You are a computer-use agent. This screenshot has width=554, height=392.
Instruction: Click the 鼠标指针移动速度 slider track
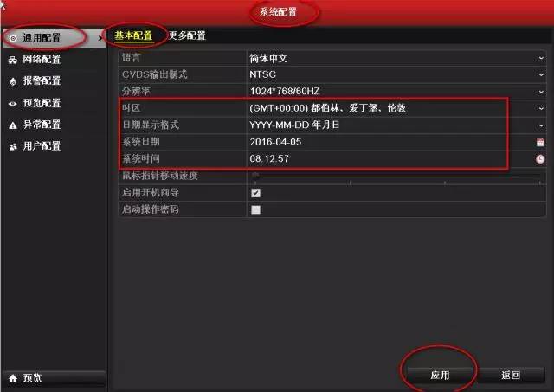396,177
